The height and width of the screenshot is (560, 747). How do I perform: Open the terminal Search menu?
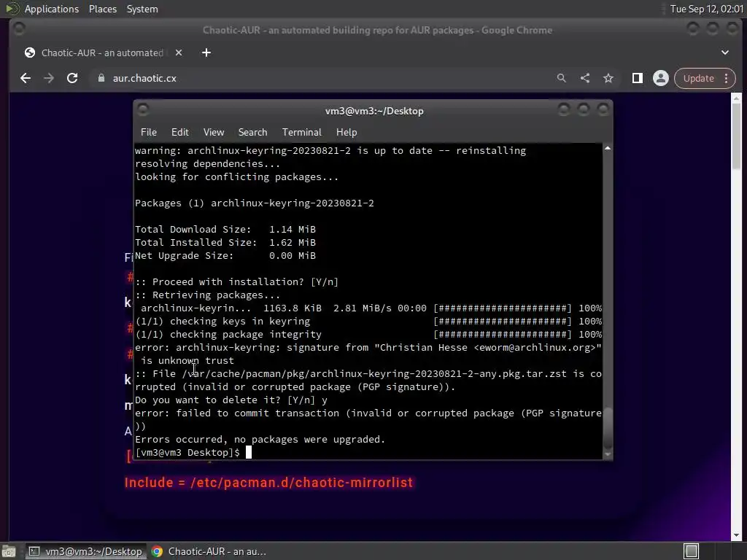click(252, 132)
